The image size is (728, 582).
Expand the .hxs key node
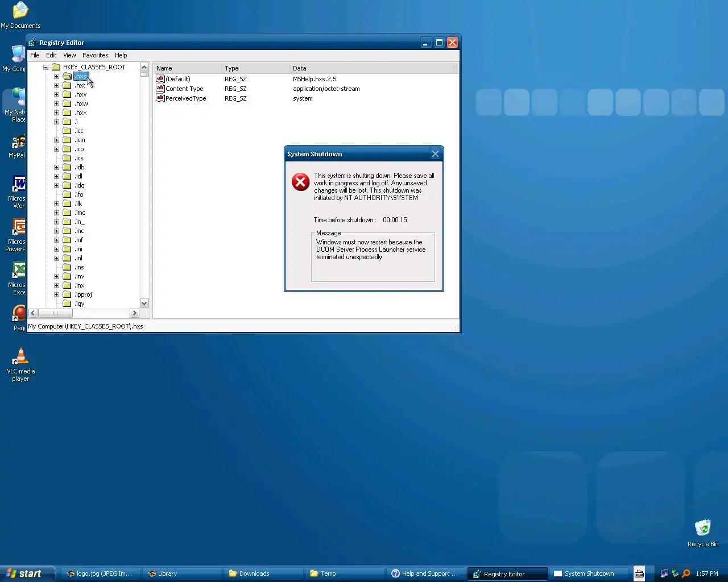[56, 76]
